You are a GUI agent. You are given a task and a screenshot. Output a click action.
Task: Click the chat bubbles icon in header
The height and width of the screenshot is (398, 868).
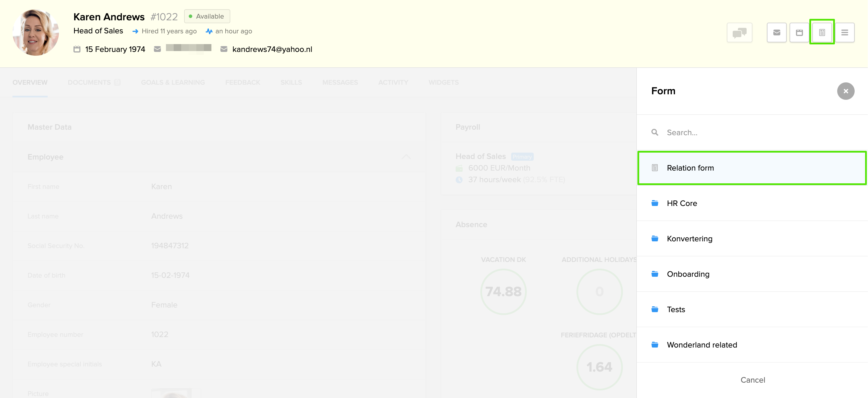click(x=739, y=33)
